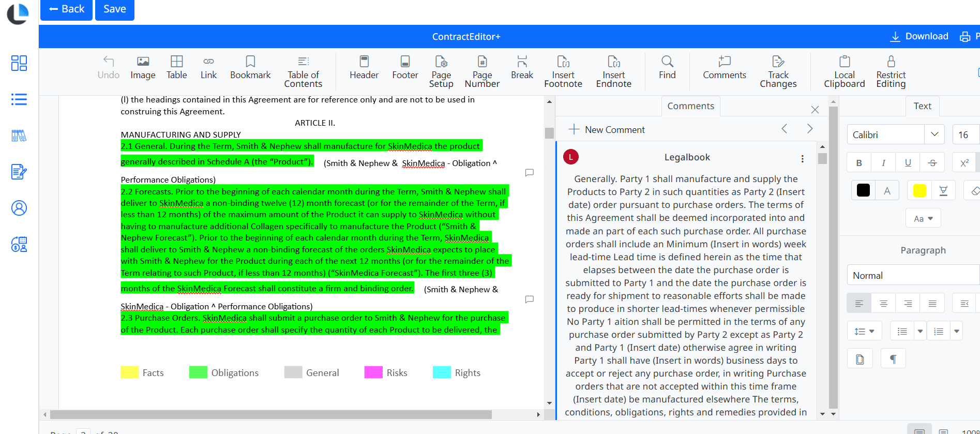Switch to the Text properties tab
980x434 pixels.
point(922,106)
